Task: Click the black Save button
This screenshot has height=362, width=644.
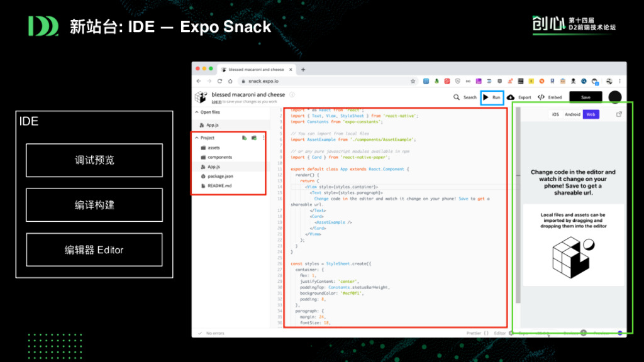Action: (x=585, y=97)
